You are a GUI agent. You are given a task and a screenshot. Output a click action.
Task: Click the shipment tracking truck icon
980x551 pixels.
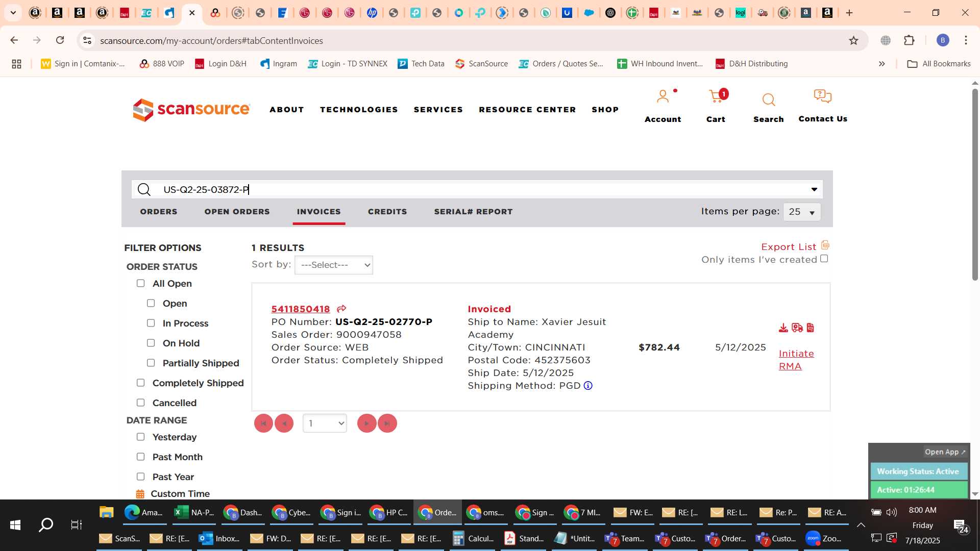tap(797, 328)
